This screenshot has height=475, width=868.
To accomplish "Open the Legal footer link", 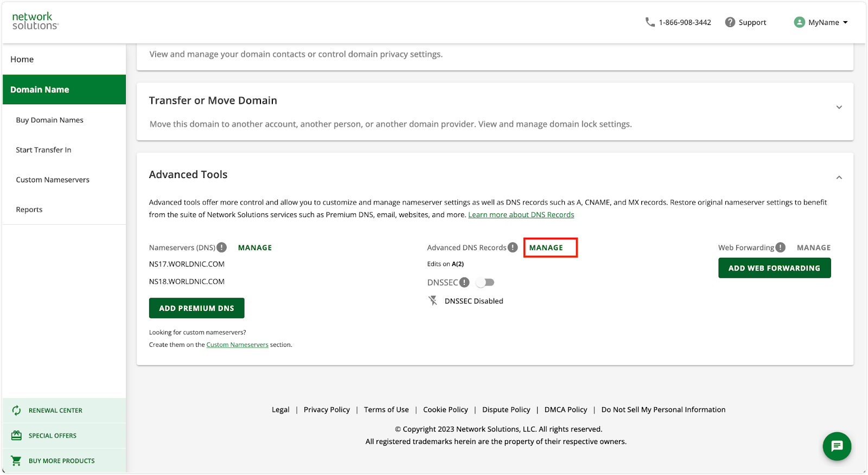I will coord(280,410).
